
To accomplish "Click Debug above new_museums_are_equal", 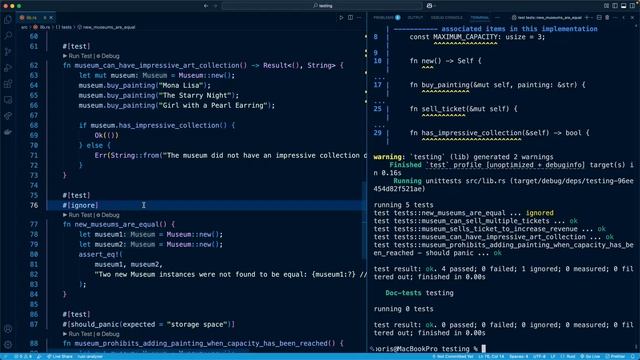I will tap(108, 215).
